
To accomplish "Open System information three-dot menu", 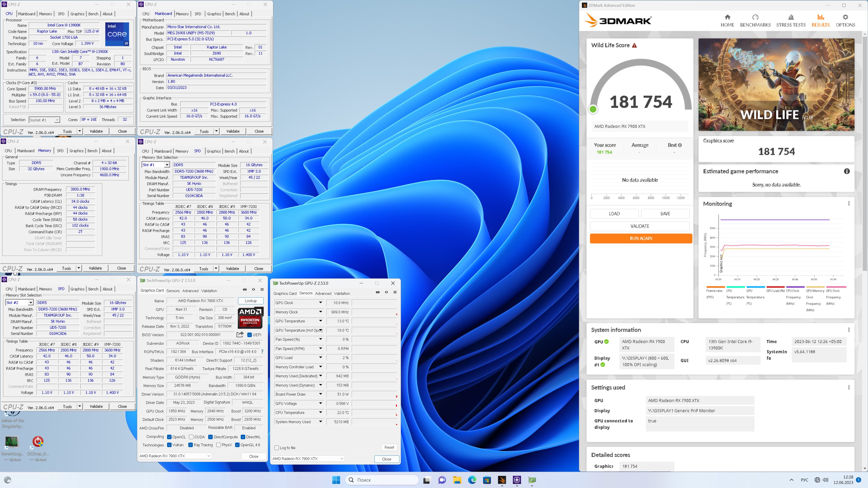I will click(849, 330).
